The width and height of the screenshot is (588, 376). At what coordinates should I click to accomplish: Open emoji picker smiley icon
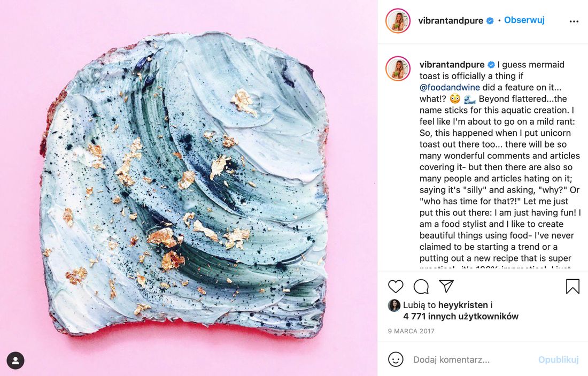[395, 359]
